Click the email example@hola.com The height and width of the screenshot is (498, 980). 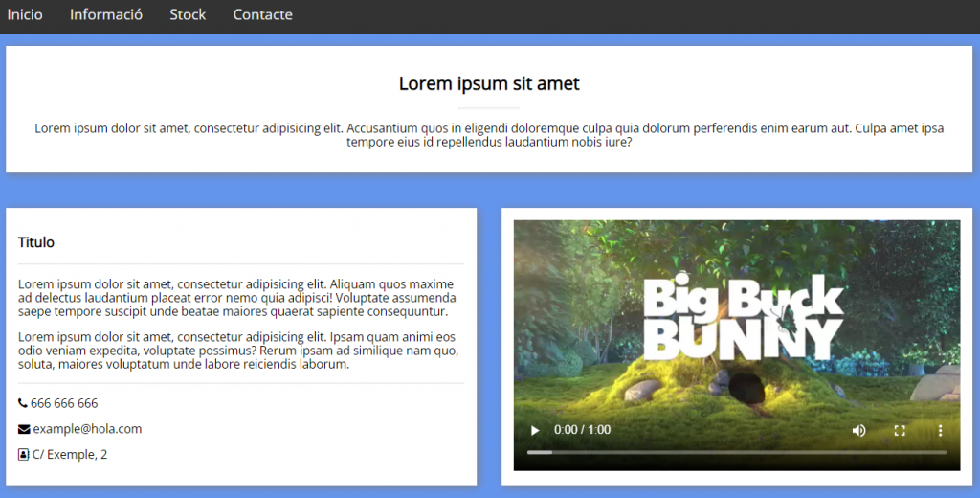pos(87,429)
